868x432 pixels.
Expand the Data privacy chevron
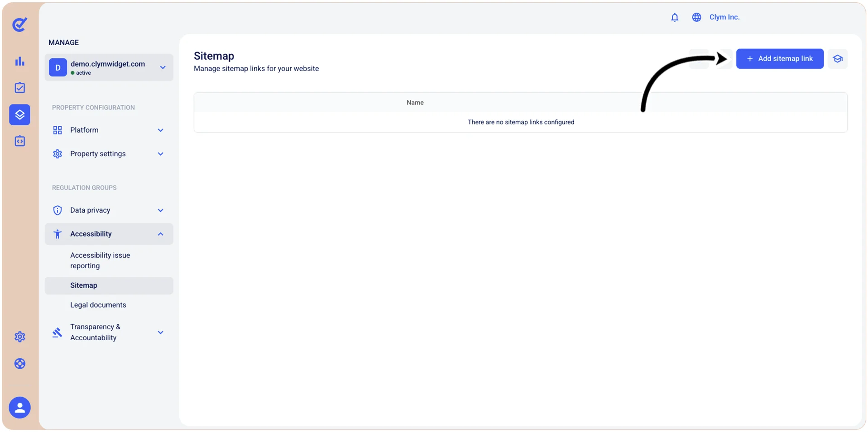click(160, 210)
